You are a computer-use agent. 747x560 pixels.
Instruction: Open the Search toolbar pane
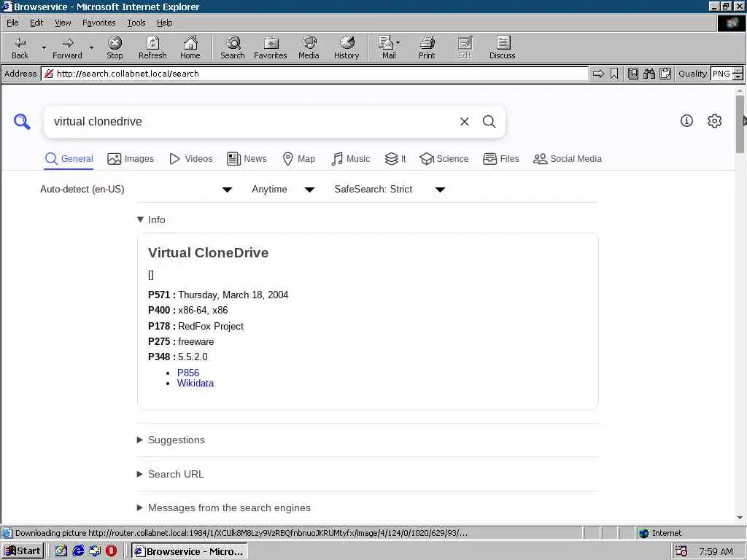[x=233, y=47]
